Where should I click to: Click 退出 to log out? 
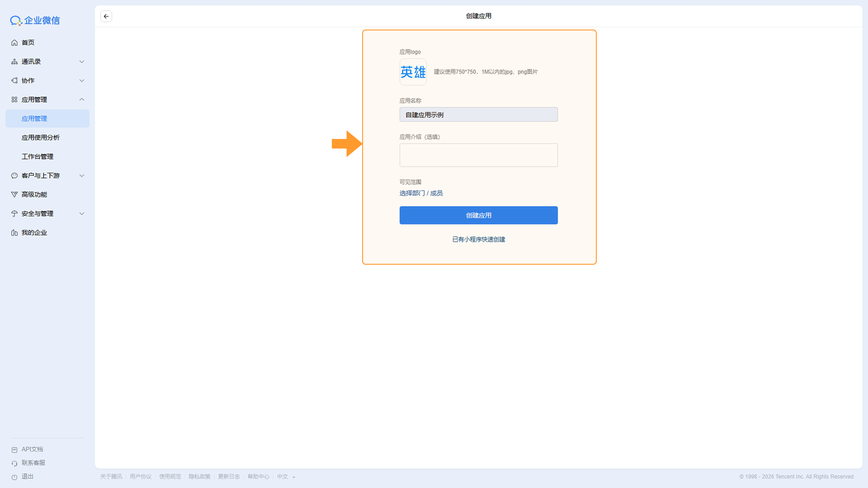[27, 476]
